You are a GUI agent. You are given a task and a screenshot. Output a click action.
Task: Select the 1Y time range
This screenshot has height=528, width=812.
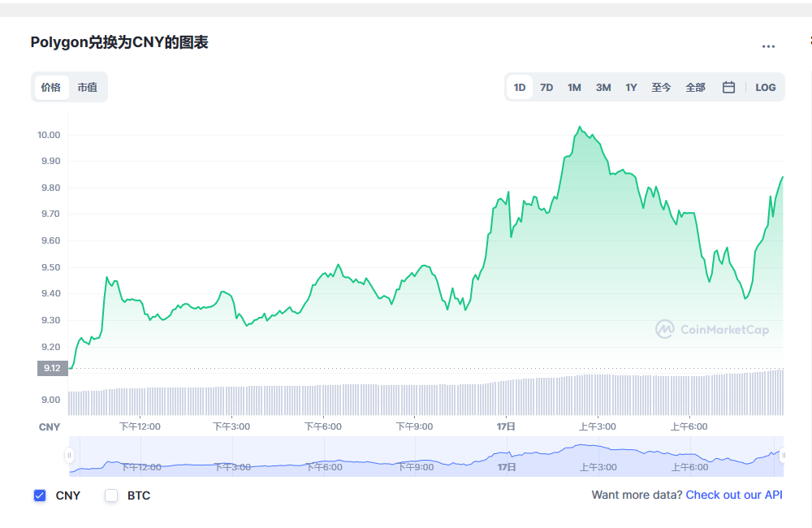point(631,88)
